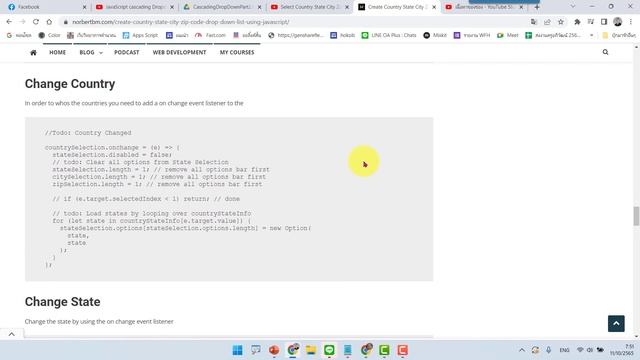Switch to the CascadingDropDownPart tab

pos(221,7)
